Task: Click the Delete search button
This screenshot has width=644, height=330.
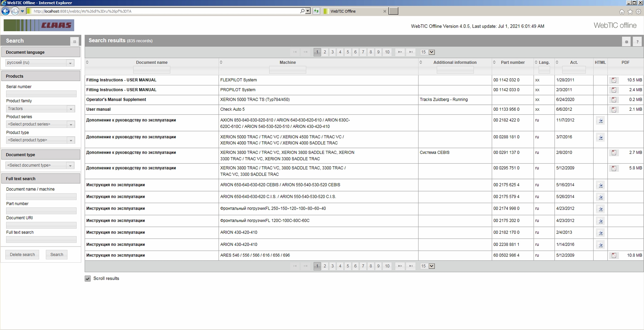Action: pos(22,255)
